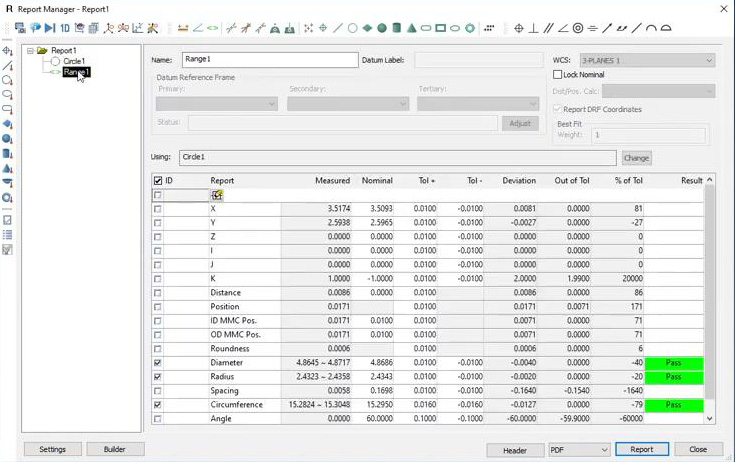Open the Secondary datum dropdown
This screenshot has width=735, height=462.
point(348,104)
